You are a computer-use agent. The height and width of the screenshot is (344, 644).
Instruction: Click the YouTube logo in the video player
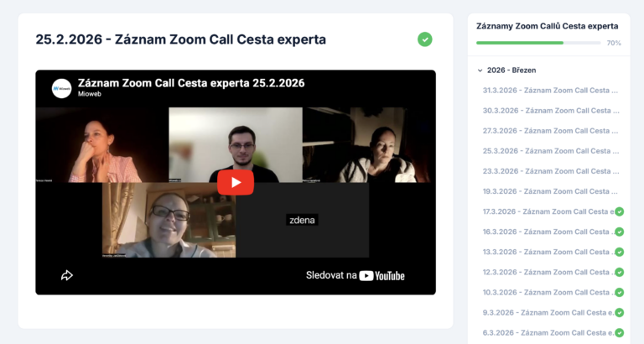[382, 276]
